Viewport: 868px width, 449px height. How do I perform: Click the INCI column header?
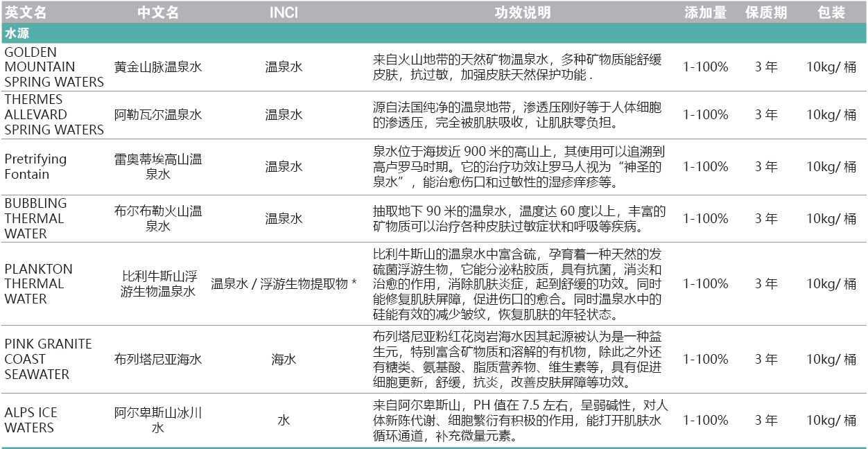[284, 12]
